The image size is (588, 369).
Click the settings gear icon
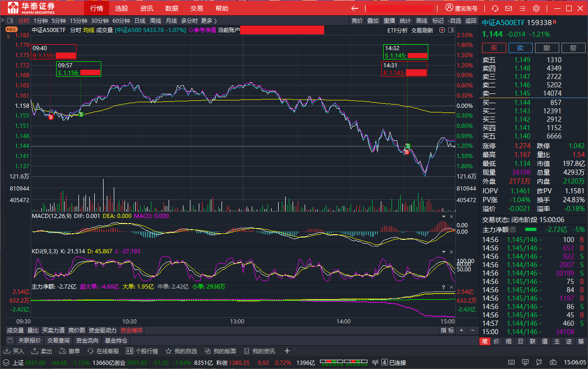536,8
